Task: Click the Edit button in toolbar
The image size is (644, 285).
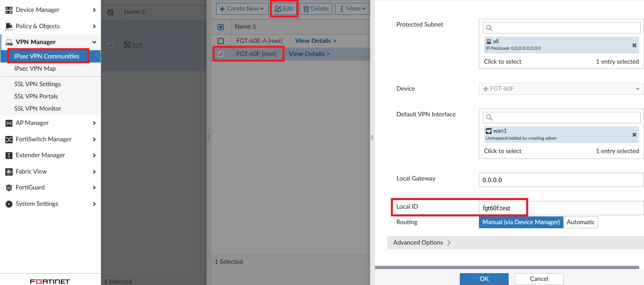Action: [284, 9]
